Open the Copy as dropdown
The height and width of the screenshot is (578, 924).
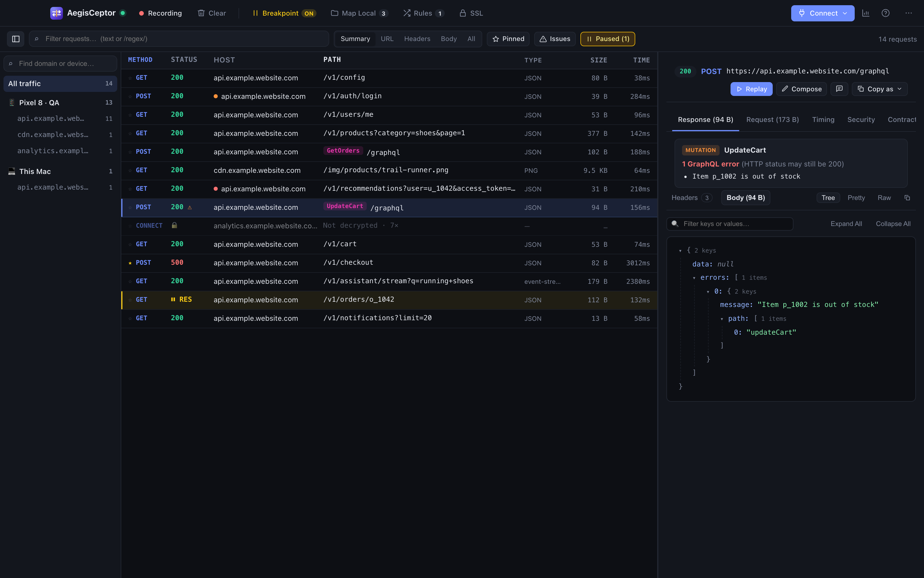[x=879, y=89]
